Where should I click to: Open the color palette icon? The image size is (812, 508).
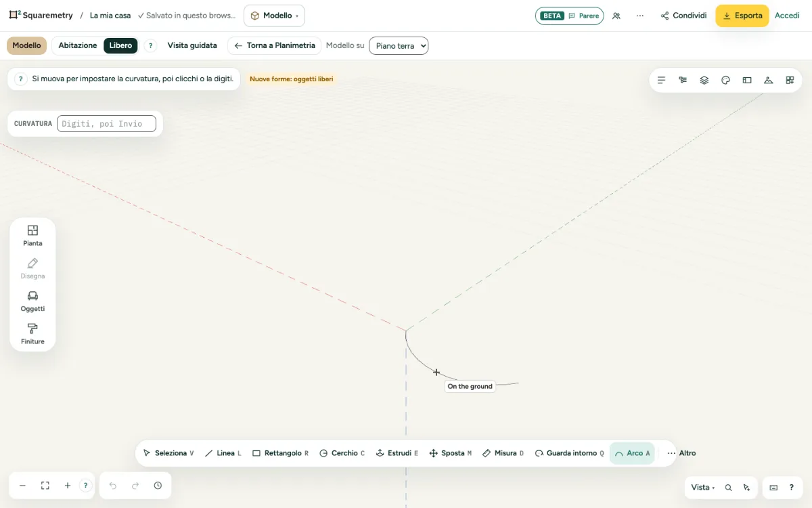click(725, 80)
